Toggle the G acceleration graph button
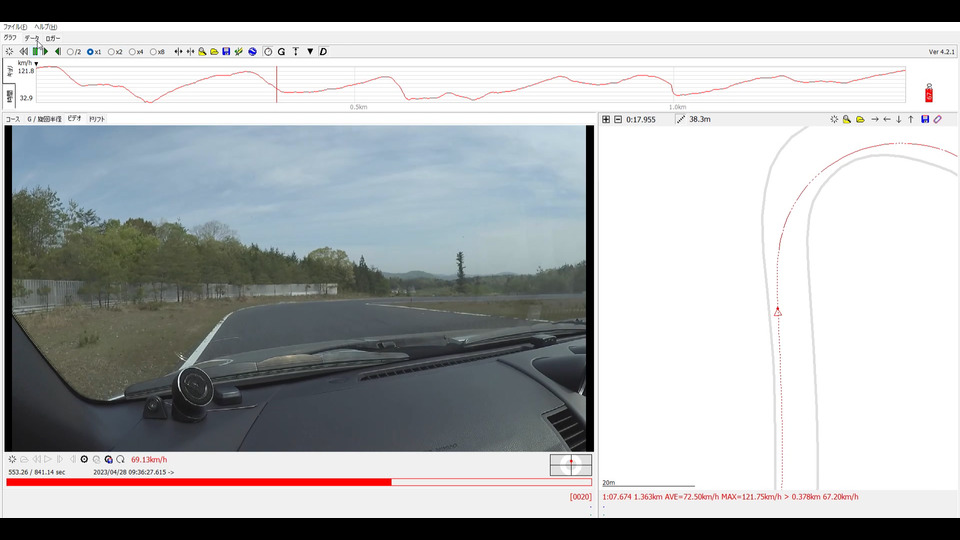 [282, 51]
